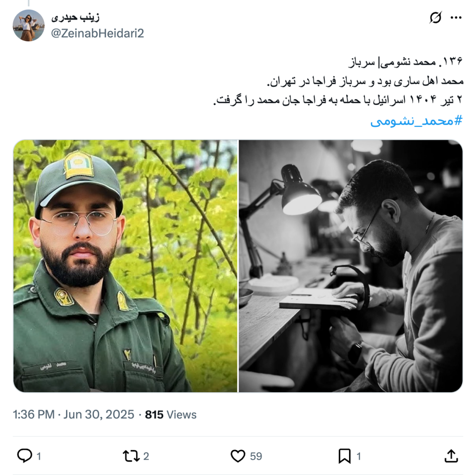
Task: View the black-and-white workshop photo
Action: pos(350,266)
